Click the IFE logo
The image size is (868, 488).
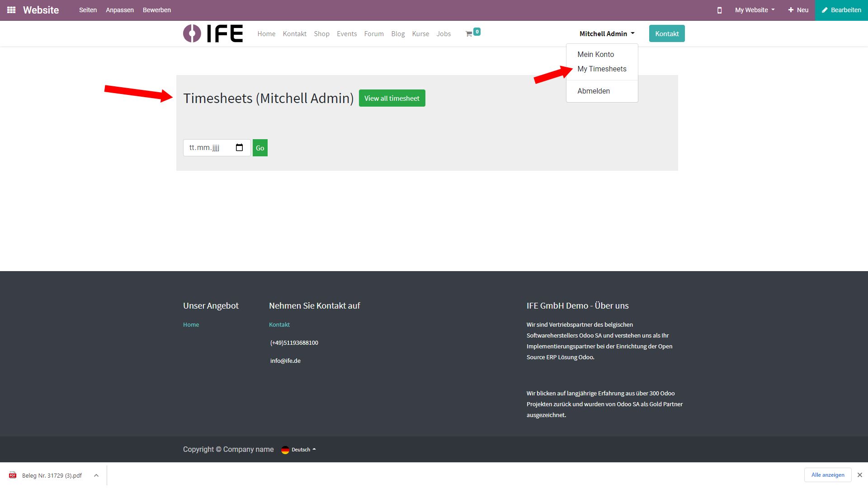pos(213,33)
